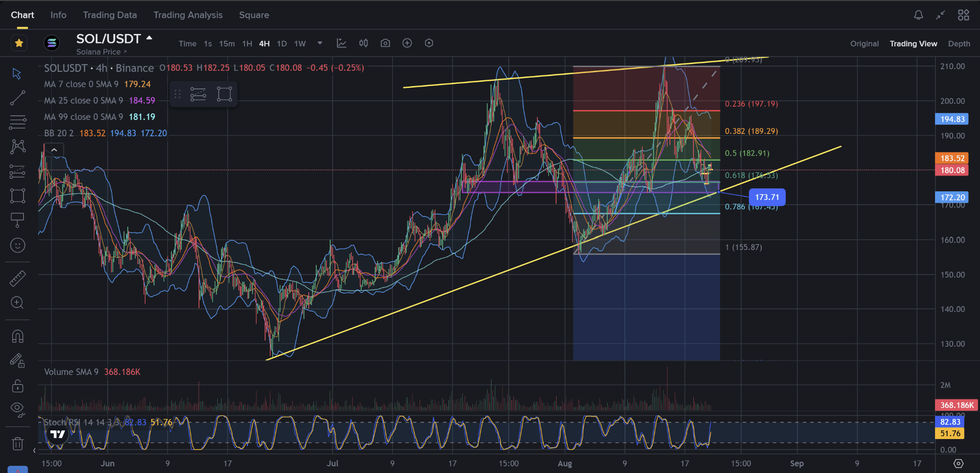This screenshot has height=473, width=980.
Task: Click the plus circle icon in the toolbar
Action: click(x=407, y=43)
